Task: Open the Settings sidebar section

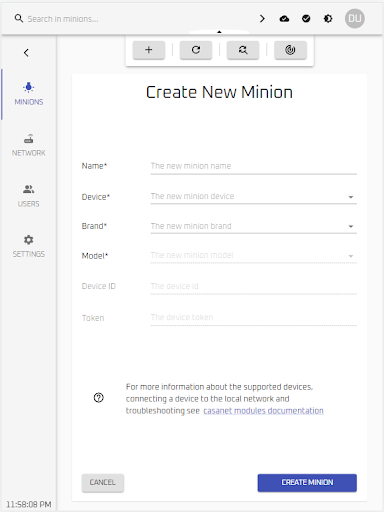Action: pos(29,247)
